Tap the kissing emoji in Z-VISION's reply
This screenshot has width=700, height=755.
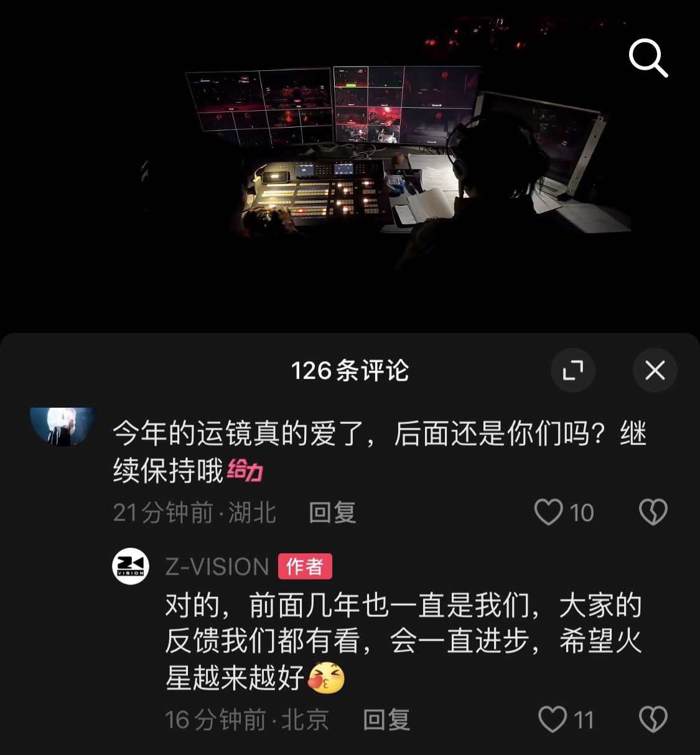(x=326, y=678)
